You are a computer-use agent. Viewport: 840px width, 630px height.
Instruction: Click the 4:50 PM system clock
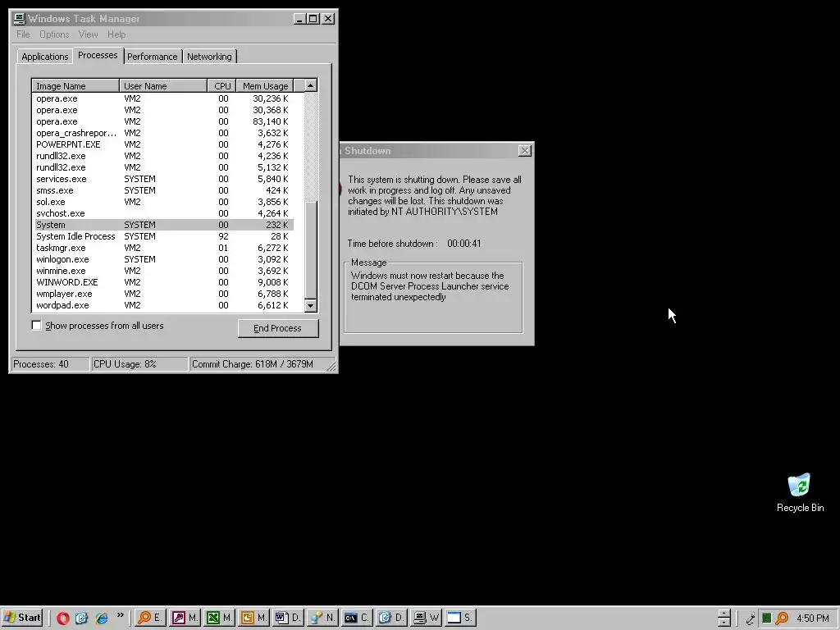(813, 619)
